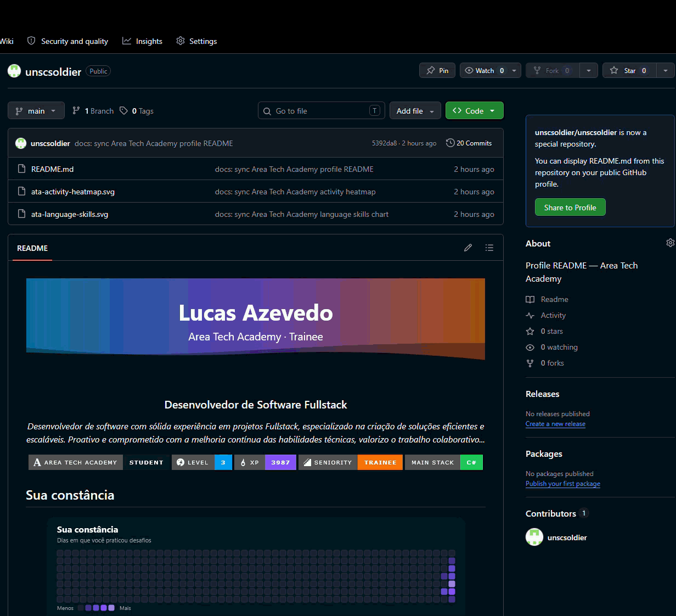676x616 pixels.
Task: Click the file icon beside ata-language-skills.svg
Action: tap(21, 214)
